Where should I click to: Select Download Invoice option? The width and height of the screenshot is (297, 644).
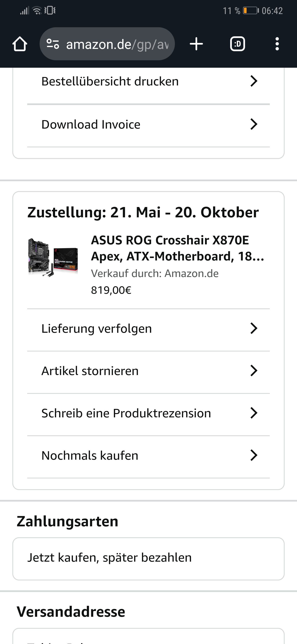click(x=91, y=124)
